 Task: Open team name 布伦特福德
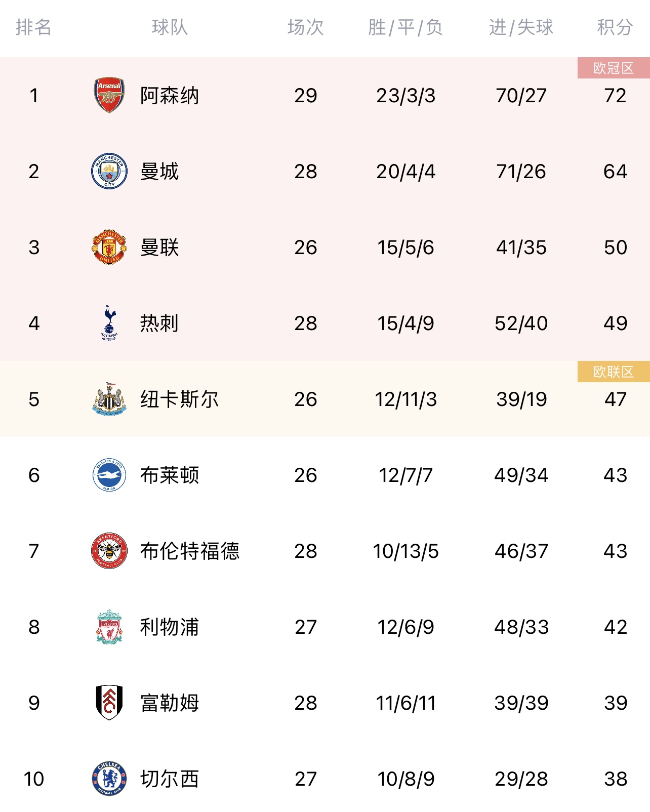tap(189, 551)
